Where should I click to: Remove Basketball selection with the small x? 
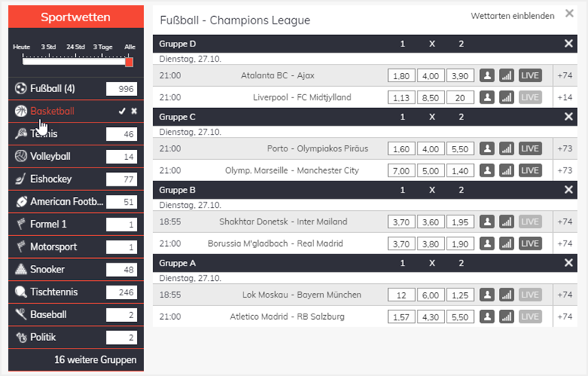pyautogui.click(x=134, y=111)
